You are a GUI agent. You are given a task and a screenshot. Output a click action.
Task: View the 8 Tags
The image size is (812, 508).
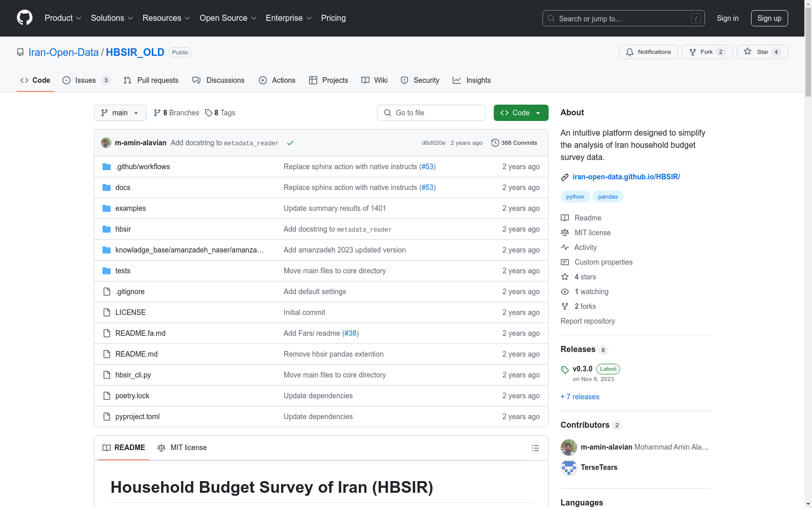pos(220,113)
